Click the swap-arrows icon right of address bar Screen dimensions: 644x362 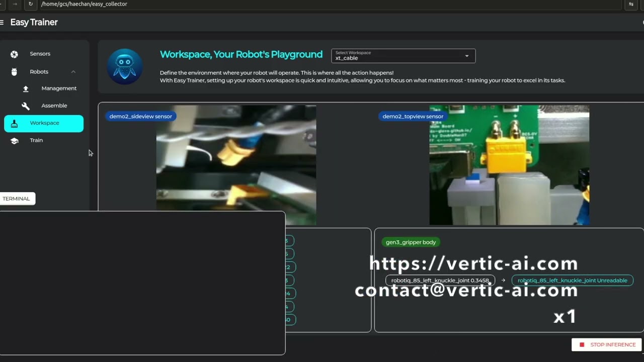pos(631,4)
